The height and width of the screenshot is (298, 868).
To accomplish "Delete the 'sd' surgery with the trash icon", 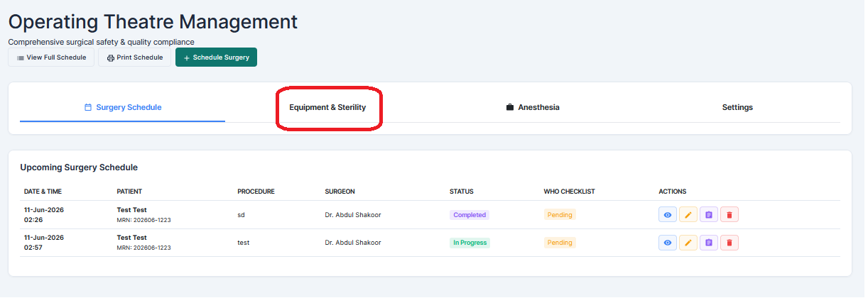I will click(729, 215).
